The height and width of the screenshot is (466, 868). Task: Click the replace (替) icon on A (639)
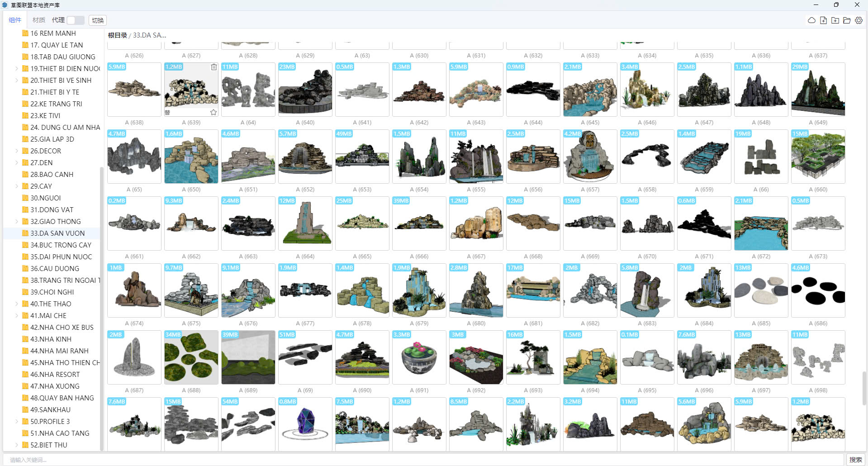point(168,112)
